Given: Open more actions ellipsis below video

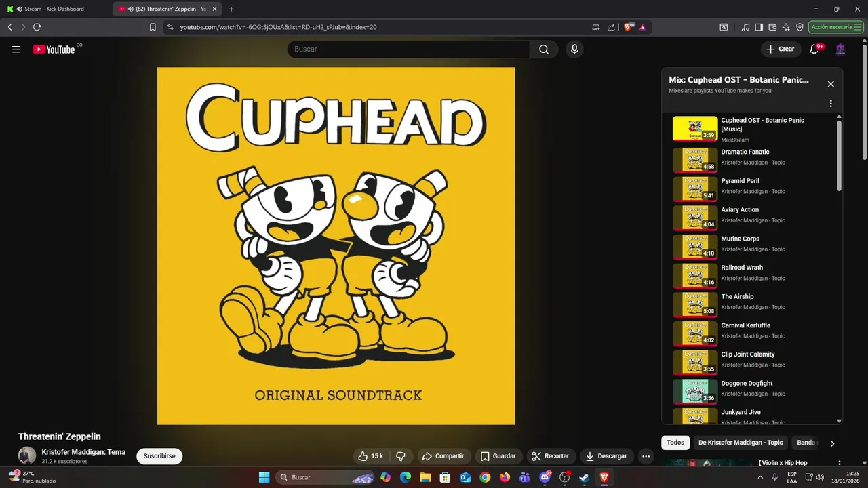Looking at the screenshot, I should pyautogui.click(x=646, y=456).
